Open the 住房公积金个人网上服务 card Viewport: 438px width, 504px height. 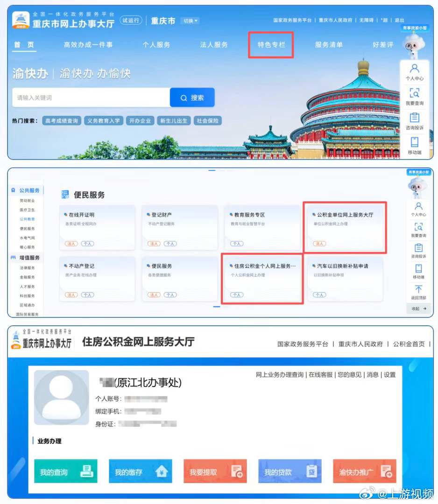coord(262,279)
